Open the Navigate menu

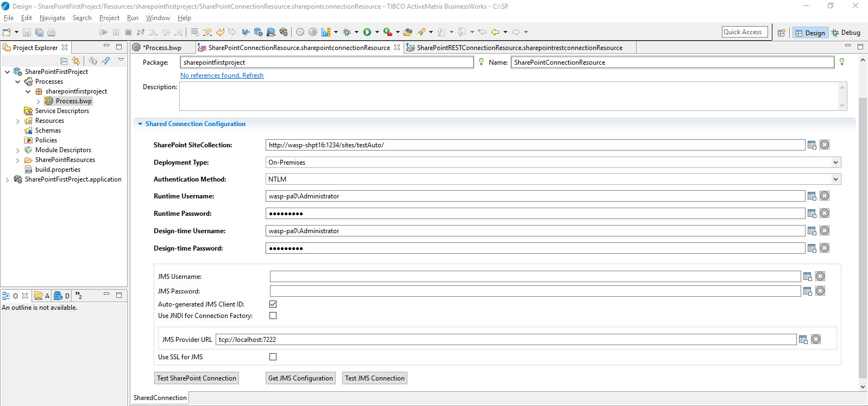pyautogui.click(x=52, y=18)
